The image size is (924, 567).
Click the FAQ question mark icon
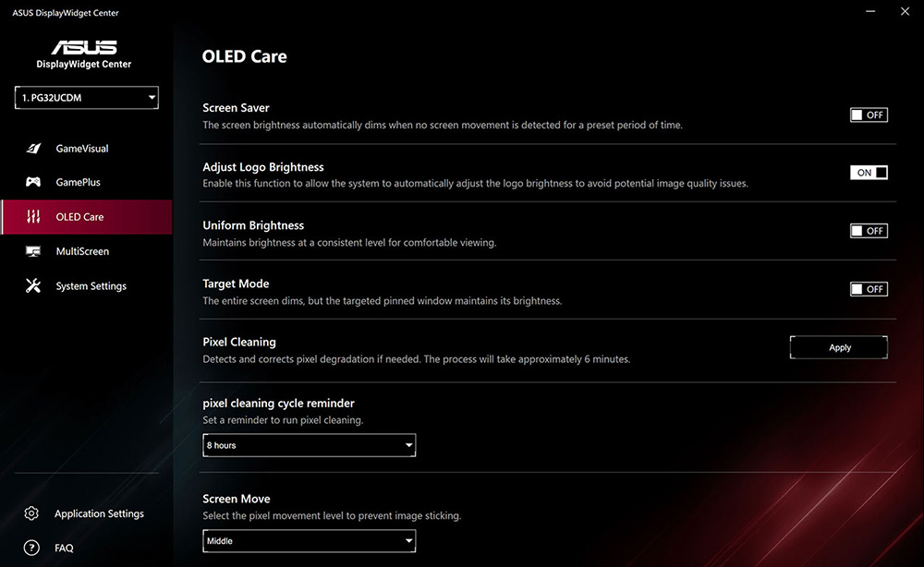pyautogui.click(x=30, y=548)
